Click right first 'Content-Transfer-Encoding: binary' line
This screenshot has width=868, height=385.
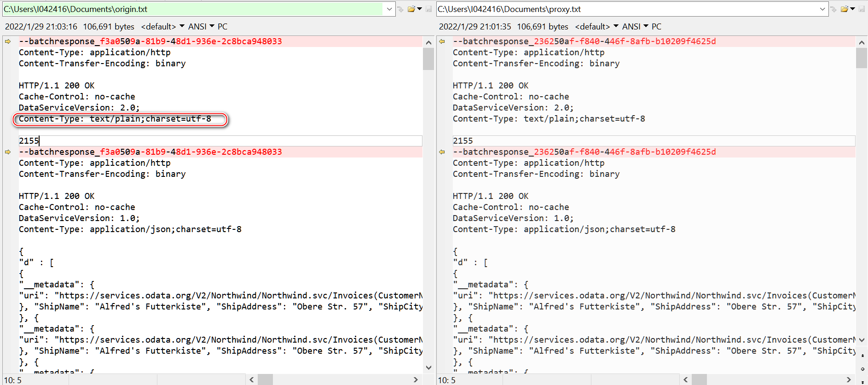tap(536, 64)
